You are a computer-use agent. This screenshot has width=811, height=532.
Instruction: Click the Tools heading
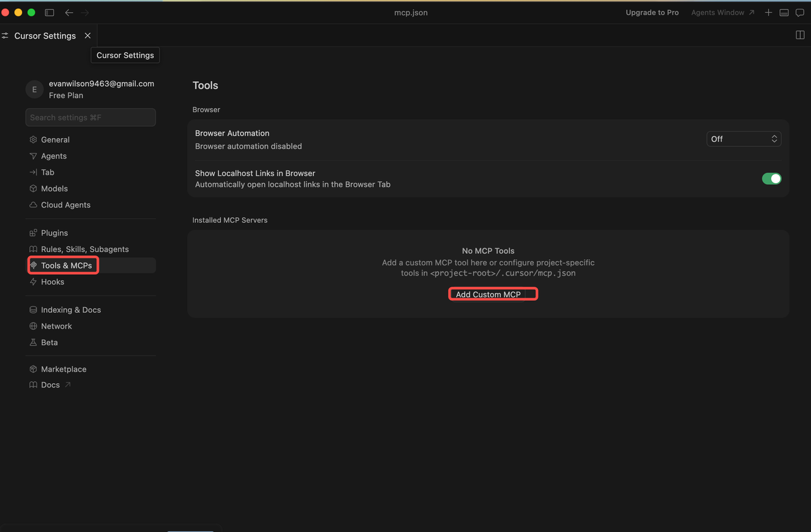205,85
